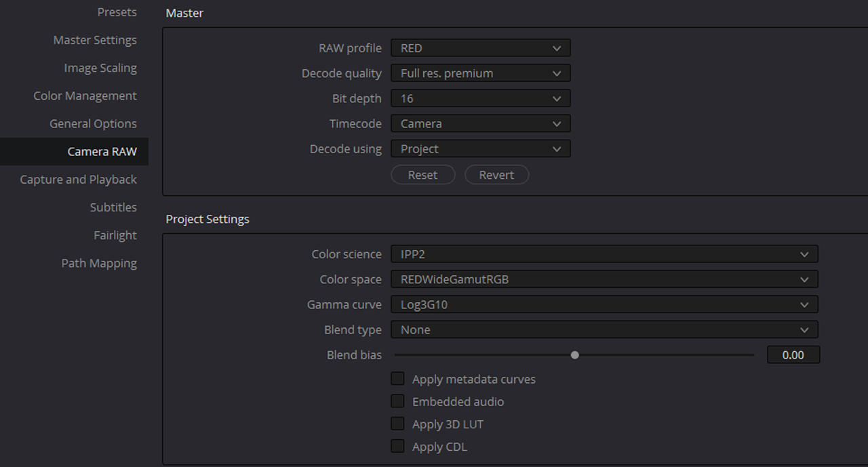Toggle the Embedded audio checkbox
Viewport: 868px width, 467px height.
click(x=398, y=401)
